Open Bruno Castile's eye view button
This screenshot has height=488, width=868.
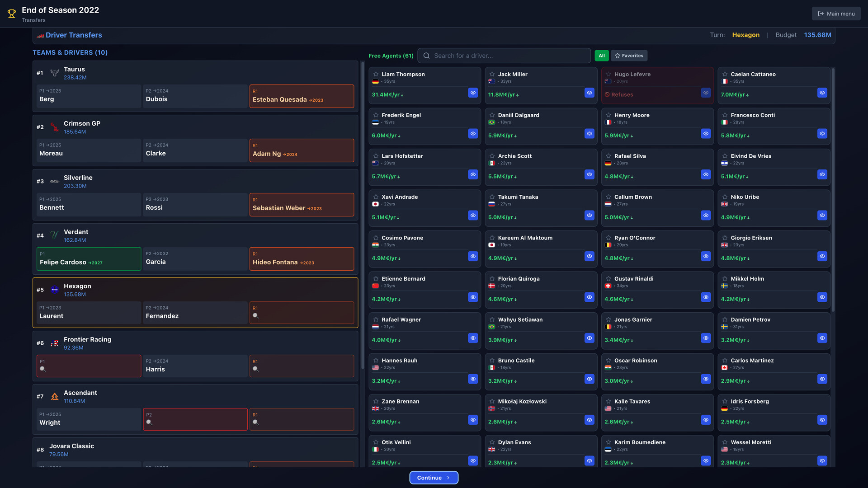point(590,379)
